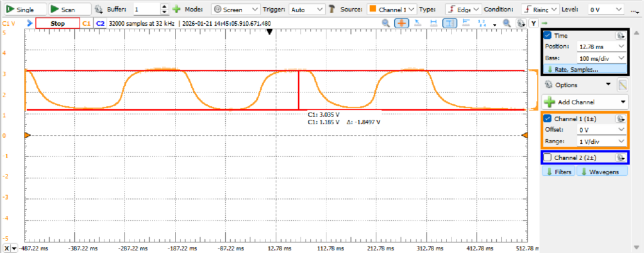Uncheck the Time checkbox
The image size is (644, 253).
tap(548, 36)
